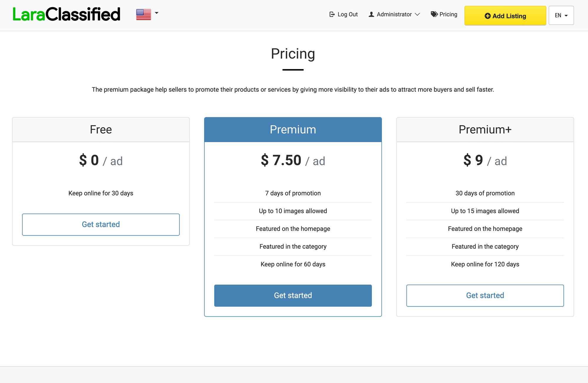Click the US flag country icon
This screenshot has height=383, width=588.
click(143, 14)
